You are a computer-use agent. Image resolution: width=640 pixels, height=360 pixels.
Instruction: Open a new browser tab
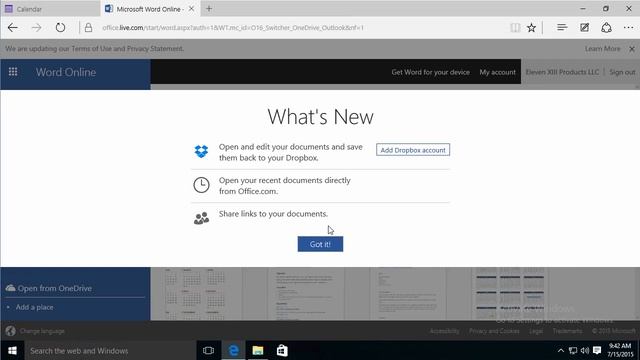209,9
